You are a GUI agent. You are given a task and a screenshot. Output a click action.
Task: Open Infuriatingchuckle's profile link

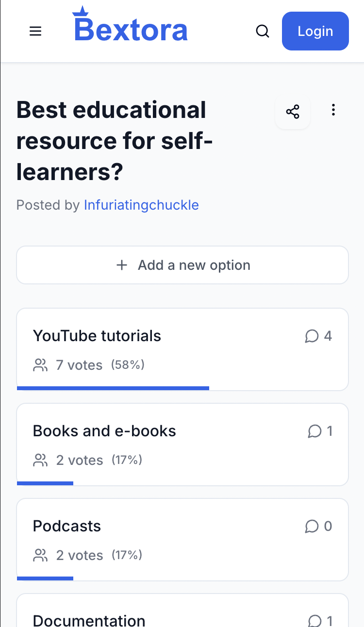[x=141, y=205]
